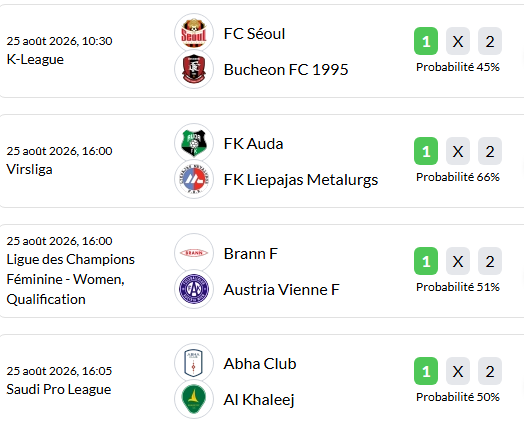Click Ligue des Champions Féminine competition text

click(x=71, y=279)
